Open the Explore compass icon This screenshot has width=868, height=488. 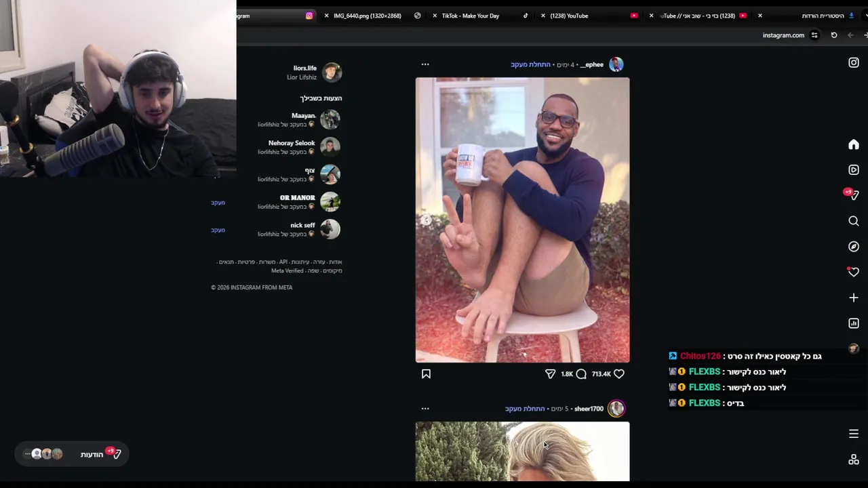[x=854, y=247]
